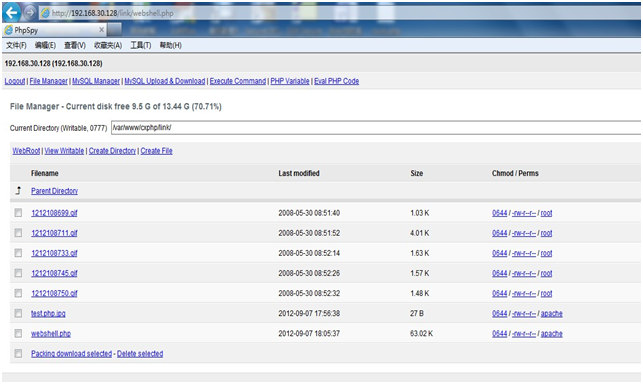Click -rw-r--r-- perms link for 1212108711.gif
Image resolution: width=643 pixels, height=384 pixels.
point(524,233)
